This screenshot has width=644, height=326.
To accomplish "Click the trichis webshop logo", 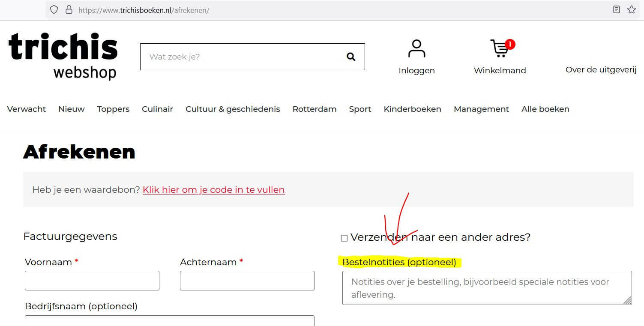I will tap(63, 56).
